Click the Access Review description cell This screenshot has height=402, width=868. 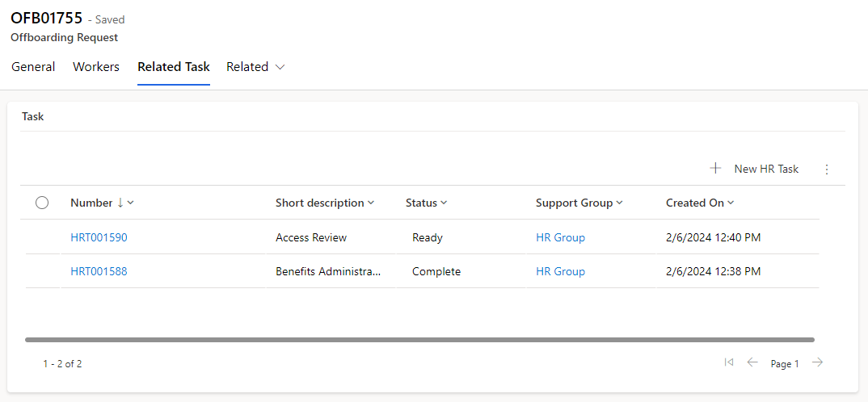pos(311,237)
